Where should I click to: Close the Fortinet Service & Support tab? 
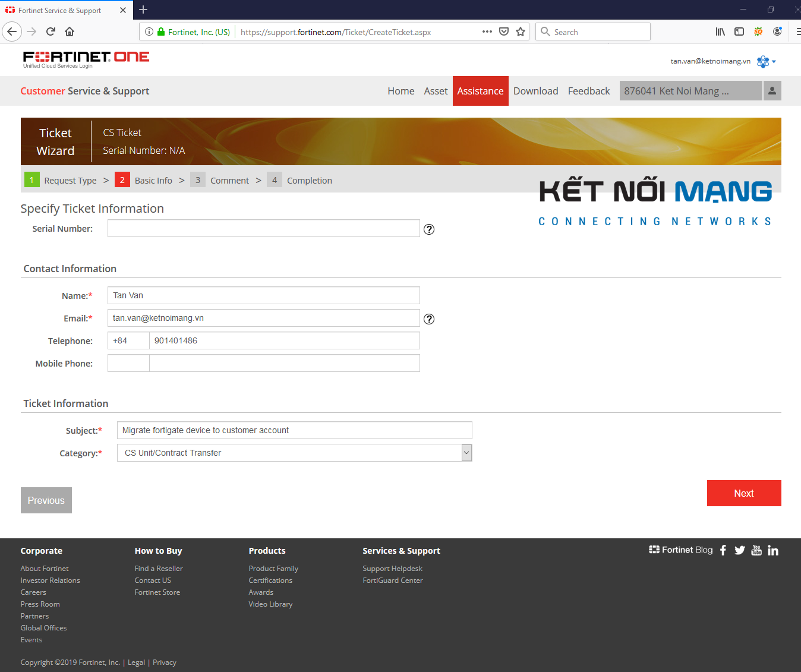[123, 10]
